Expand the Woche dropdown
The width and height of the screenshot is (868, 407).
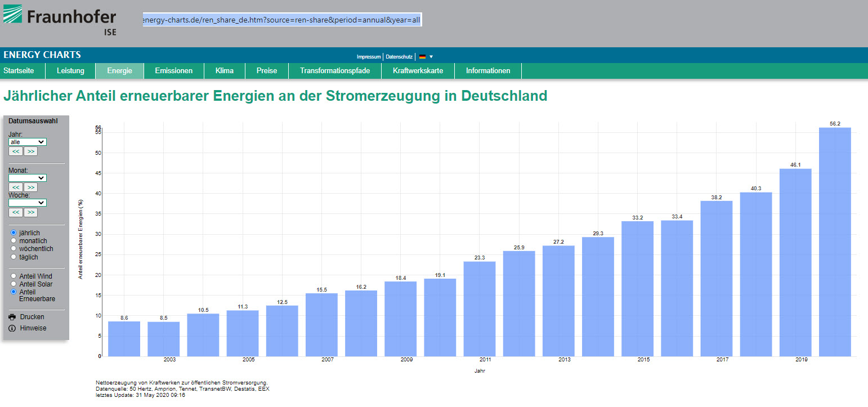point(28,203)
